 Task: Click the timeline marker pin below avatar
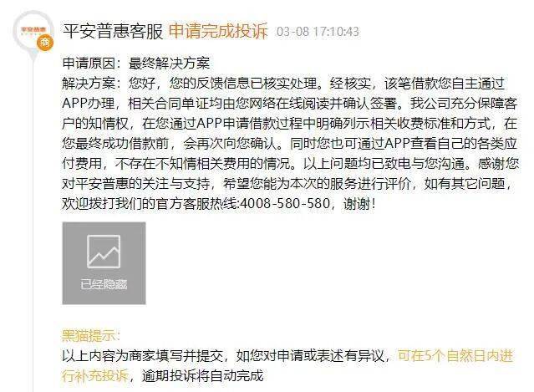tap(33, 57)
